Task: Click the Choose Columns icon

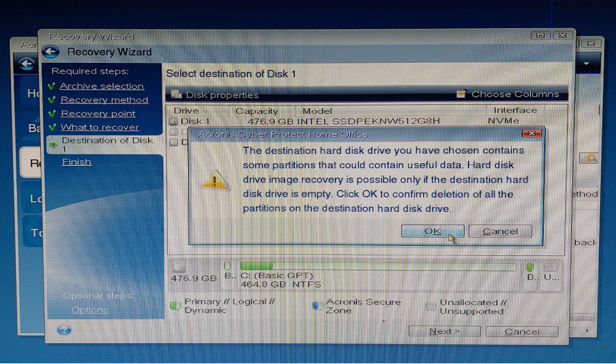Action: point(461,94)
